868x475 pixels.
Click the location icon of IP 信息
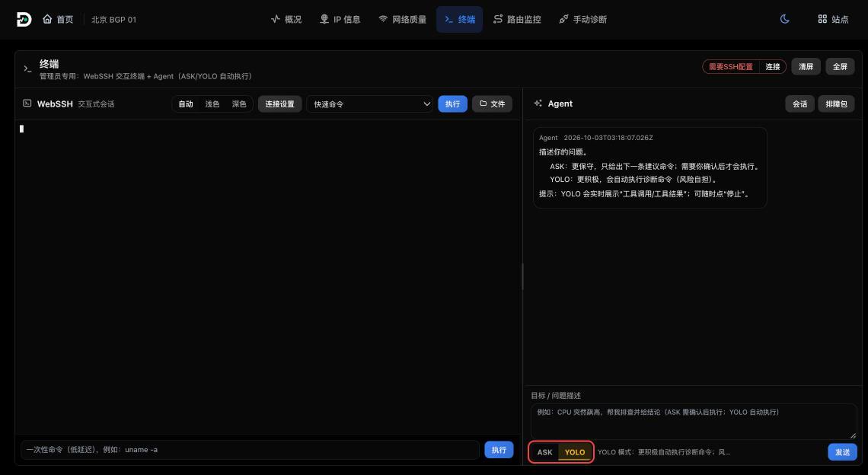(324, 19)
